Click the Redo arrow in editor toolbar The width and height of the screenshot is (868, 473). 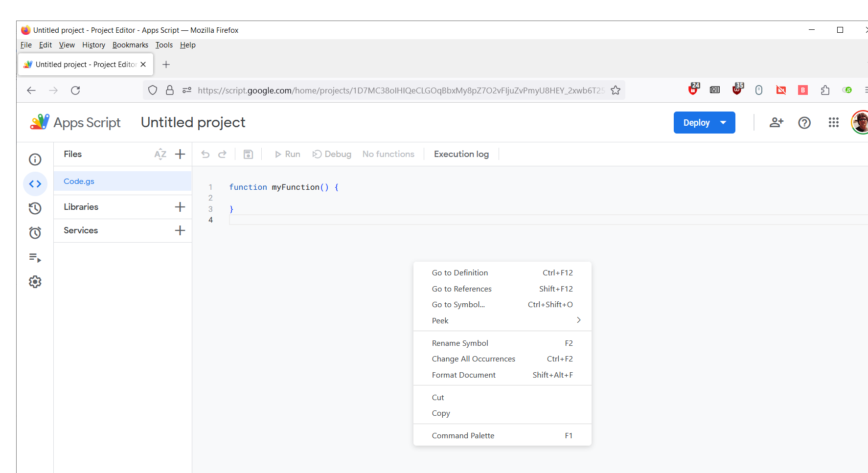click(222, 154)
